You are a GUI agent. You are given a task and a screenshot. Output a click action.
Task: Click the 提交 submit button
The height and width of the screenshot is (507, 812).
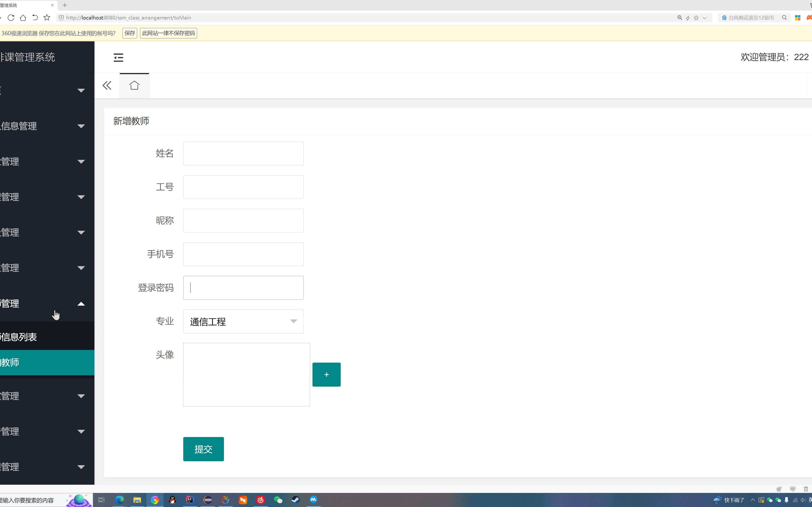pyautogui.click(x=203, y=449)
